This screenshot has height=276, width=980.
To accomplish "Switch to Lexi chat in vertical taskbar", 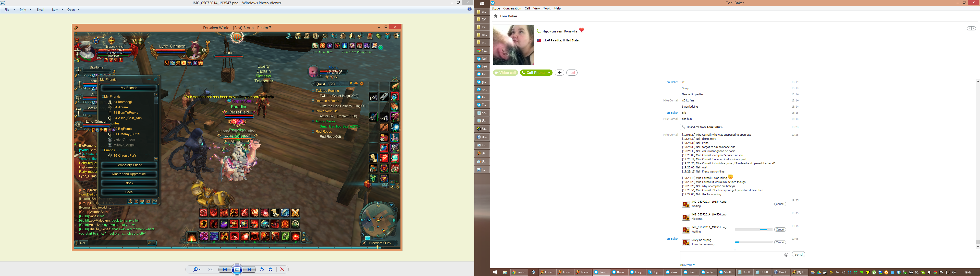I will point(482,66).
